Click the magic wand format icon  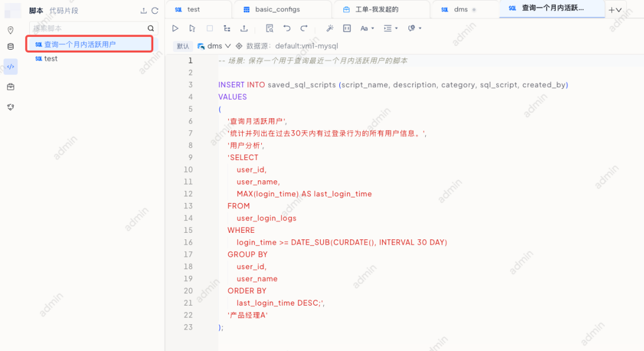[330, 29]
